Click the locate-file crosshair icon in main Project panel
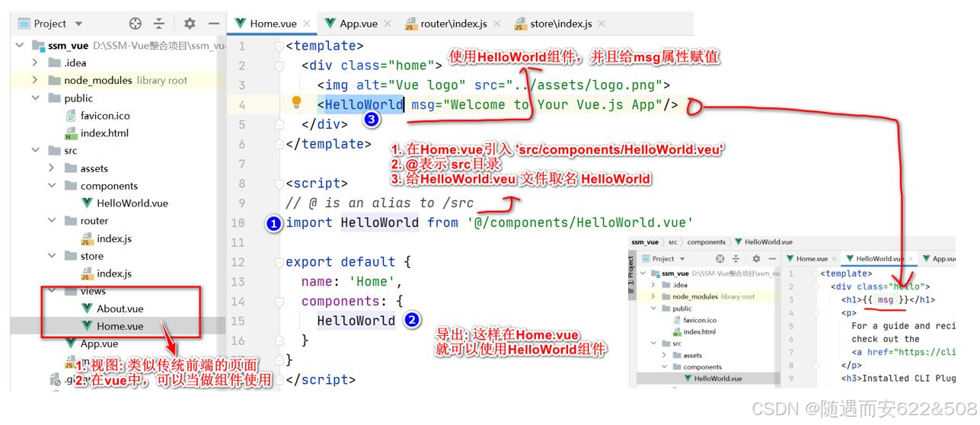Image resolution: width=980 pixels, height=425 pixels. coord(136,24)
